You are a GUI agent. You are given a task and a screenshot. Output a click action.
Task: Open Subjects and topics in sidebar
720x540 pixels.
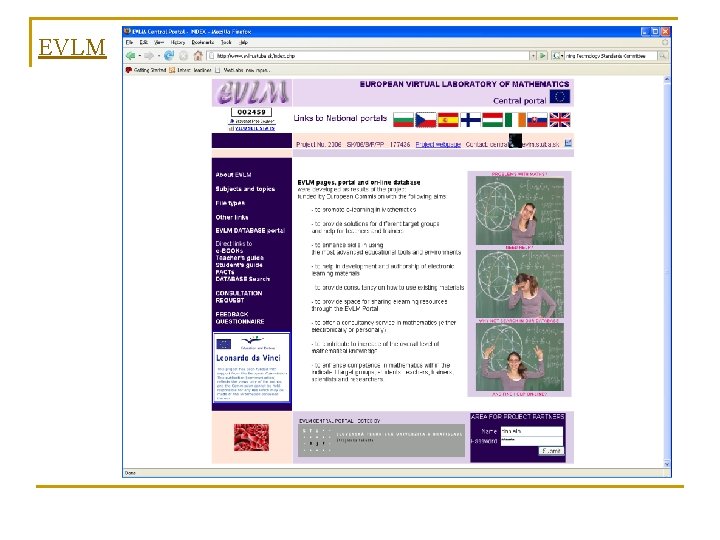tap(245, 189)
